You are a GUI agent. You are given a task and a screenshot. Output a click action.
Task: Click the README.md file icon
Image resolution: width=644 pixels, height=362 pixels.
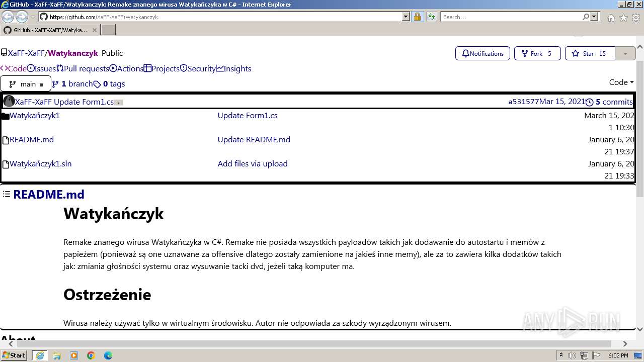tap(6, 140)
